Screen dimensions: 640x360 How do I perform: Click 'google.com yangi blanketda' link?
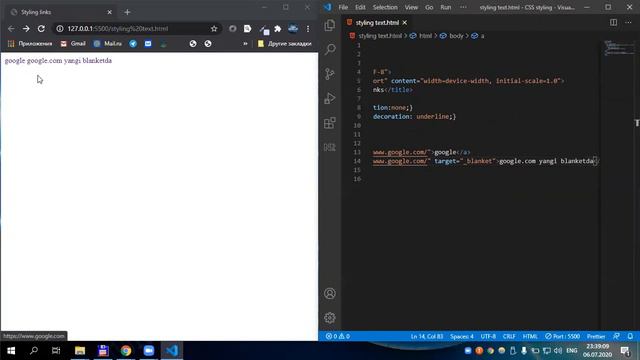tap(69, 60)
